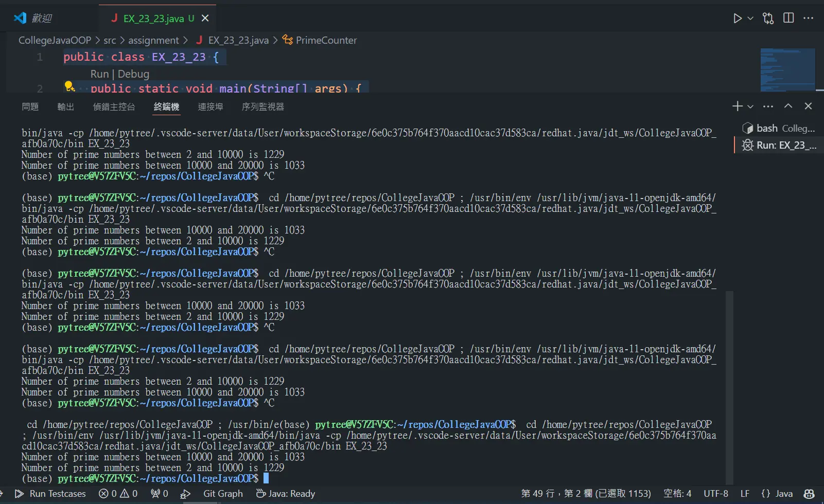This screenshot has height=504, width=824.
Task: Click the terminal input cursor at last prompt
Action: (266, 478)
